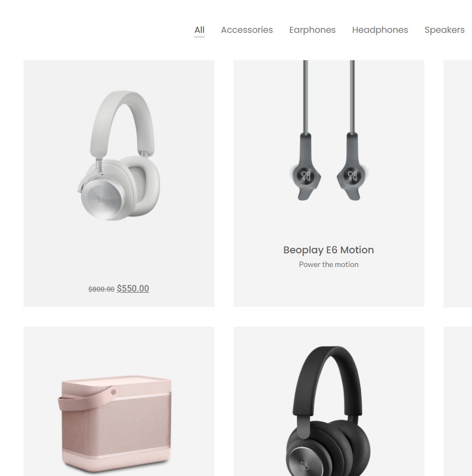This screenshot has width=472, height=476.
Task: Click the struck-through $800.00 original price
Action: (x=101, y=289)
